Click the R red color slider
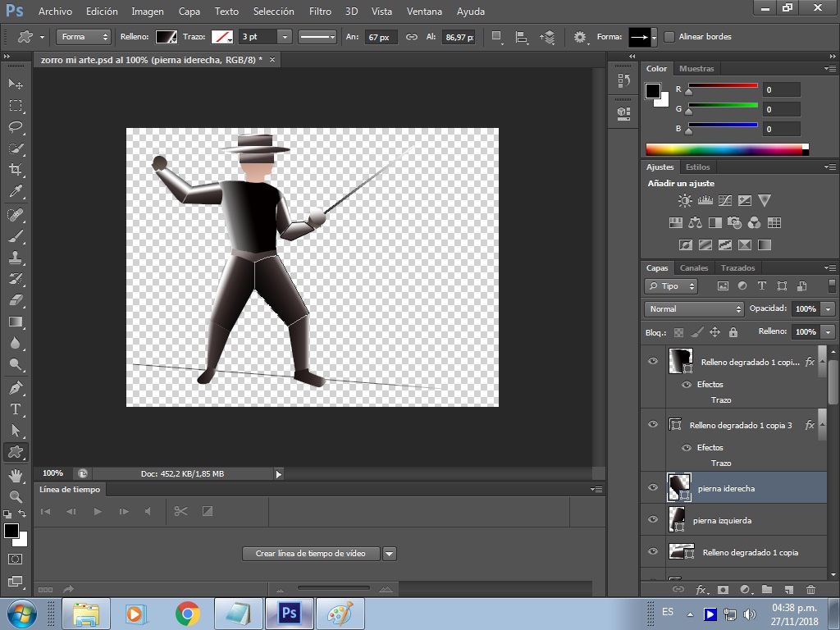Viewport: 840px width, 630px height. pyautogui.click(x=723, y=85)
